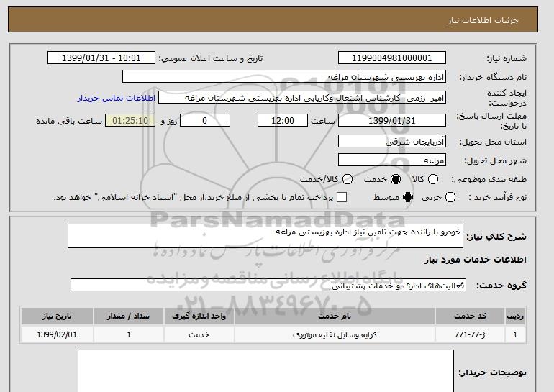Select the کالا radio button
Viewport: 554px width, 392px height.
click(x=433, y=179)
